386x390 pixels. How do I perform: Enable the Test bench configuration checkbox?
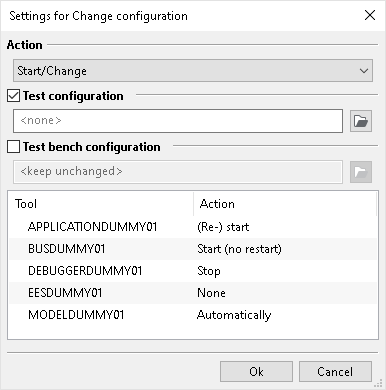[x=13, y=147]
